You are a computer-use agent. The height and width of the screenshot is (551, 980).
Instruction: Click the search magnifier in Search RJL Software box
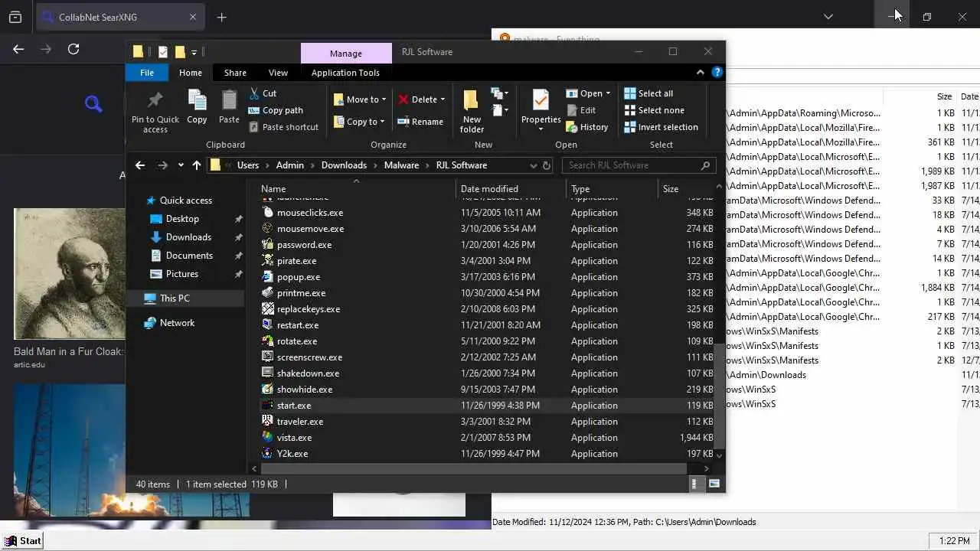pyautogui.click(x=705, y=165)
